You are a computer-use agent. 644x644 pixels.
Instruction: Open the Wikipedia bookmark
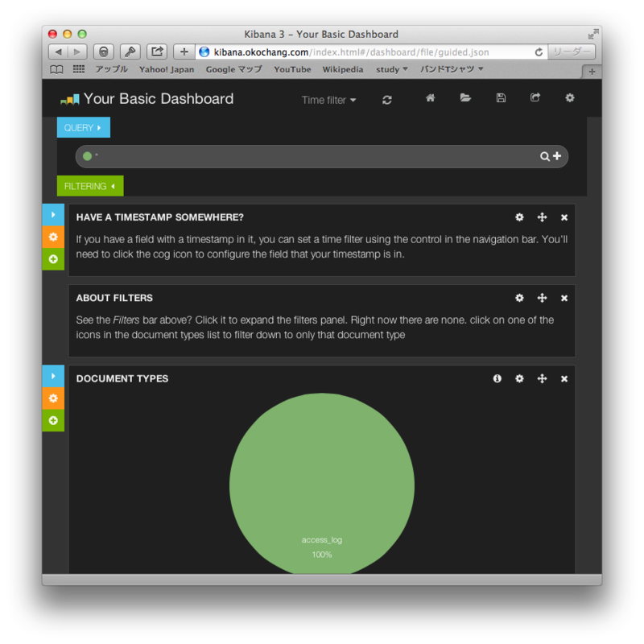343,69
